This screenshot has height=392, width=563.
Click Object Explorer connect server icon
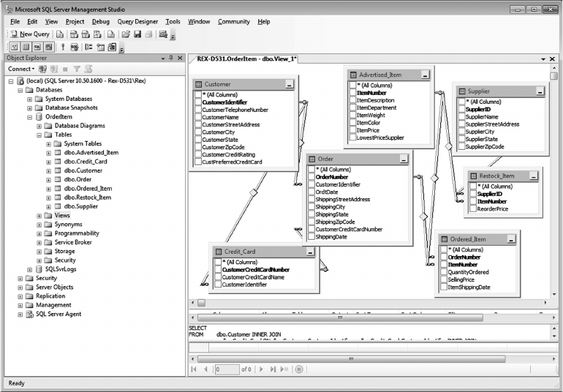(42, 69)
